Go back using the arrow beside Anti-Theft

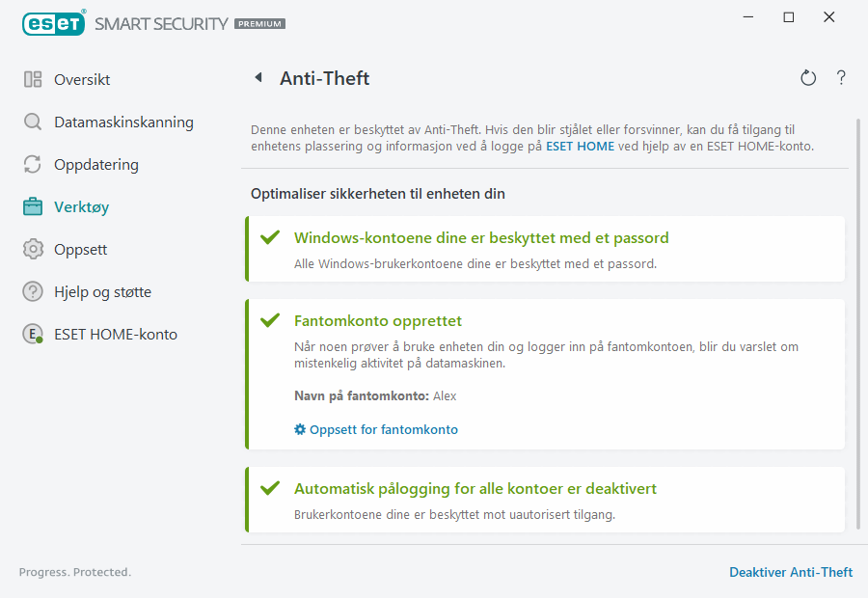258,77
